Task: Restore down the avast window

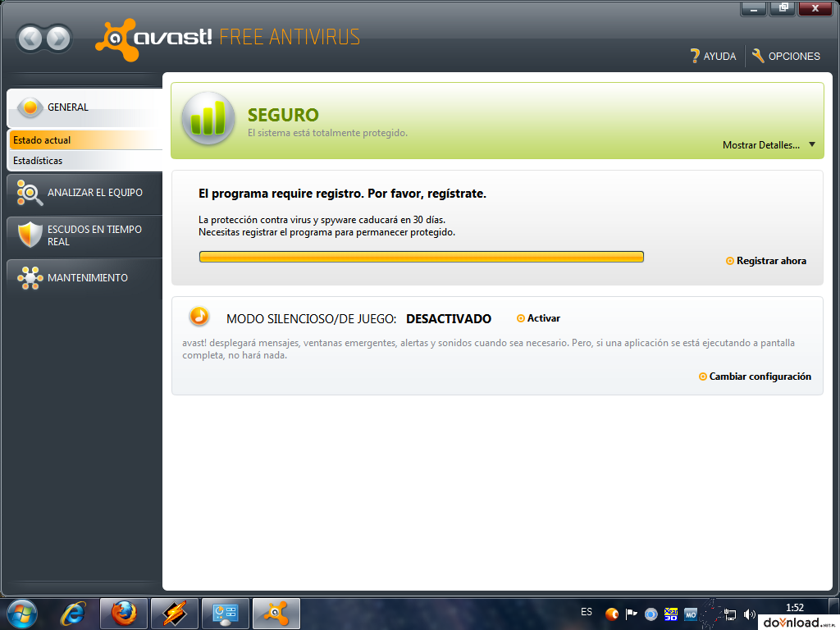Action: [x=783, y=8]
